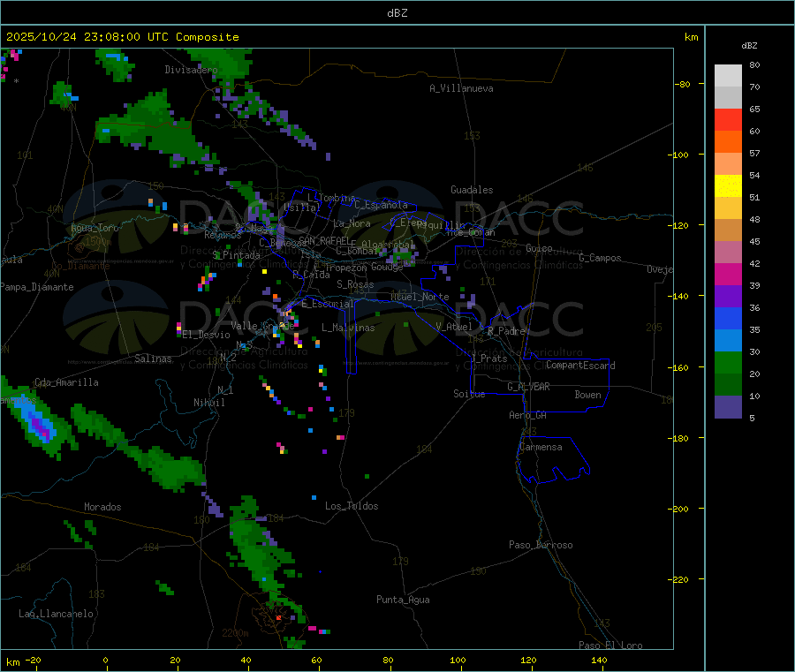795x672 pixels.
Task: Click the -200 km vertical axis tick
Action: (678, 509)
